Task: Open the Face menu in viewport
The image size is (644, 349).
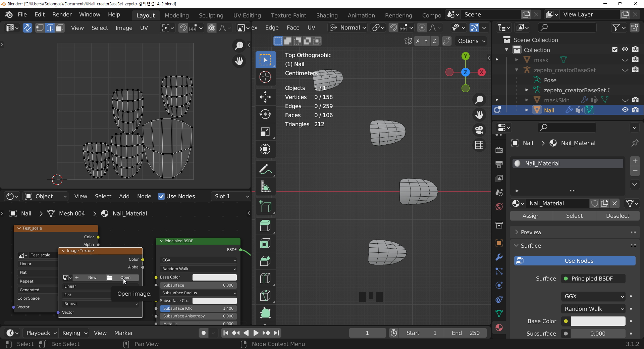Action: tap(293, 28)
